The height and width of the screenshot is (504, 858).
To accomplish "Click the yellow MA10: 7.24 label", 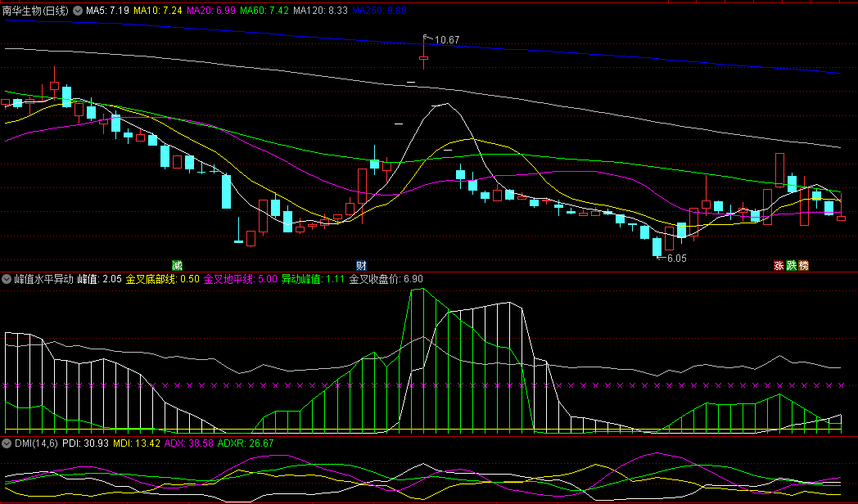I will tap(157, 11).
